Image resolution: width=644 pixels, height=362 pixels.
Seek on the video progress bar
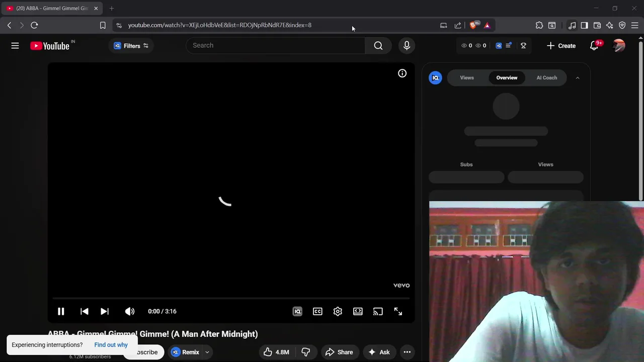[231, 298]
